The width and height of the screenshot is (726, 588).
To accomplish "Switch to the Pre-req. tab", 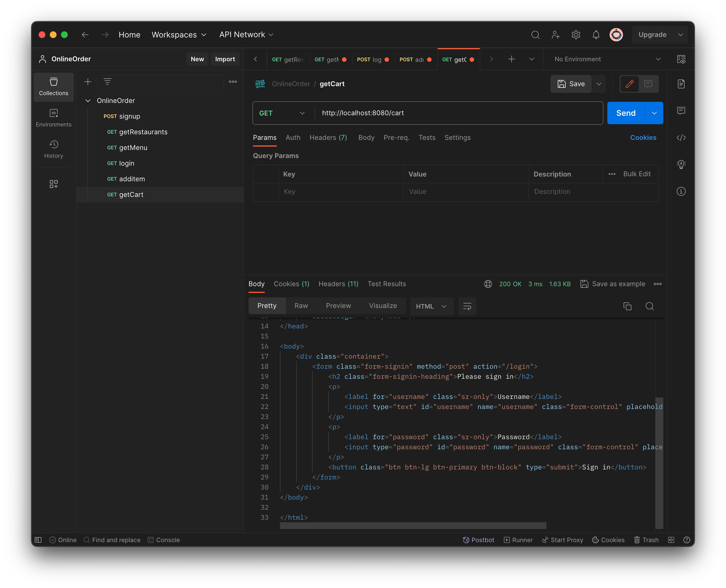I will click(x=396, y=137).
